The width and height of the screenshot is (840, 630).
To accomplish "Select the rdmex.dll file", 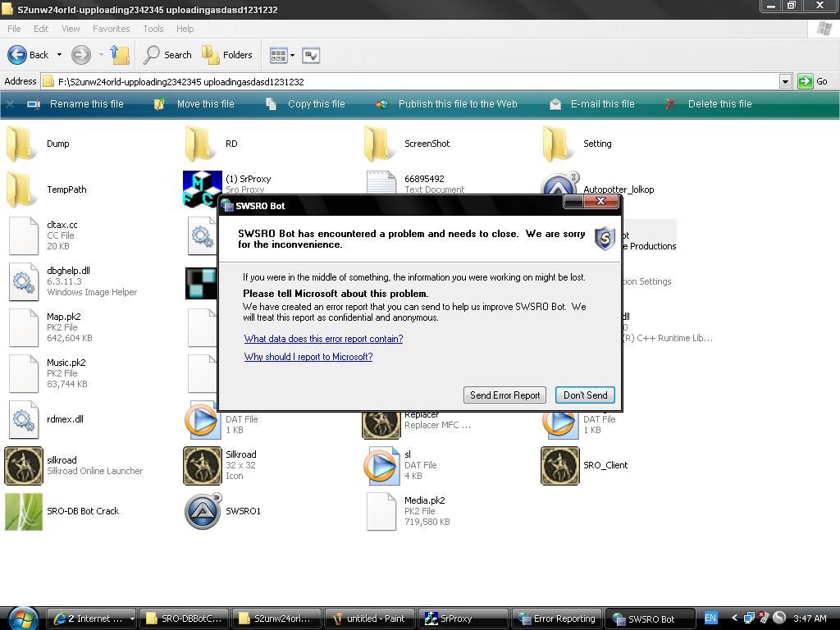I will (x=46, y=419).
